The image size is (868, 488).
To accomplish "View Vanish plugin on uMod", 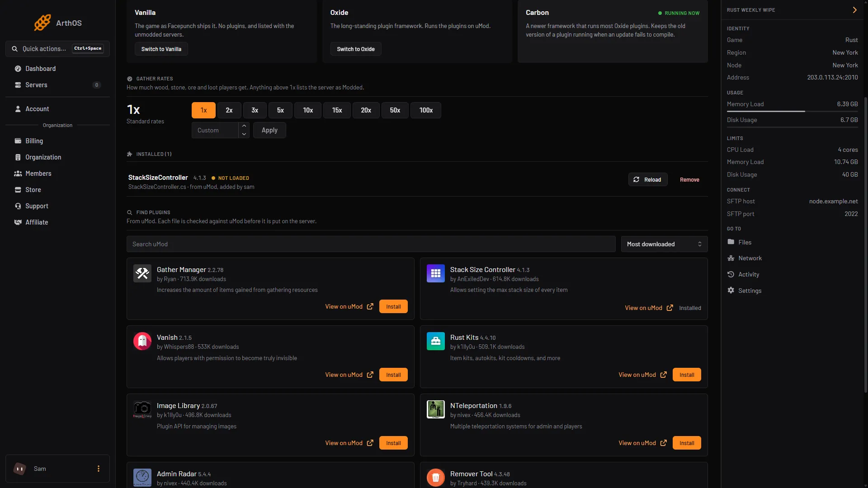I will click(349, 375).
